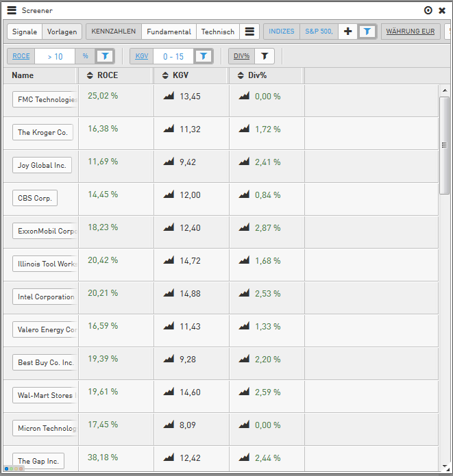Open Div% chart icon for FMC Technologies
This screenshot has width=453, height=476.
point(244,96)
